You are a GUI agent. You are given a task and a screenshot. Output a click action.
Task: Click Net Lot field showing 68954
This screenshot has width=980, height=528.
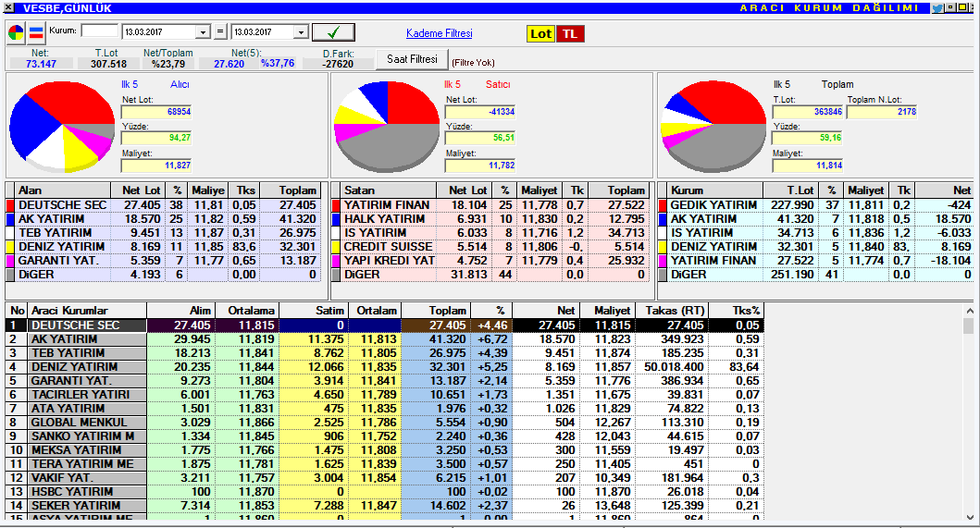click(x=156, y=112)
